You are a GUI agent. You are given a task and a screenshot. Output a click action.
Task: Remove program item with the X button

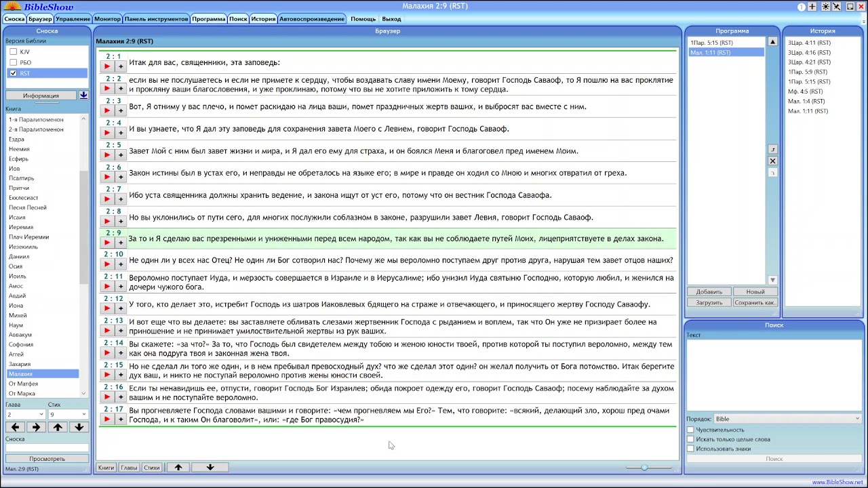tap(772, 161)
